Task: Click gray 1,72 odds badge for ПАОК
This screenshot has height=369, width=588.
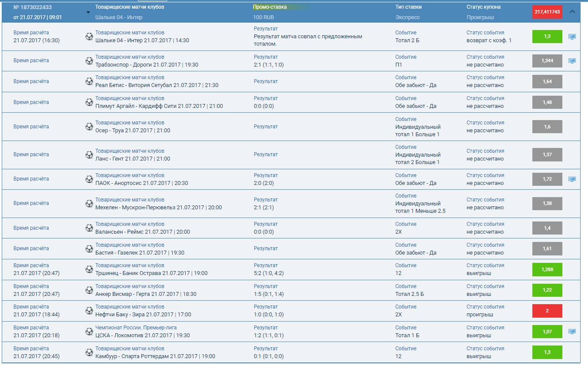Action: point(547,179)
